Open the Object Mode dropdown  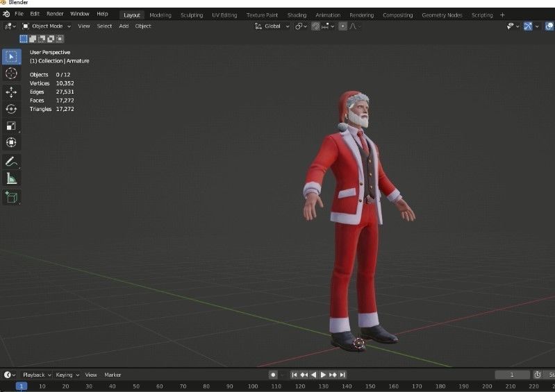(x=47, y=26)
